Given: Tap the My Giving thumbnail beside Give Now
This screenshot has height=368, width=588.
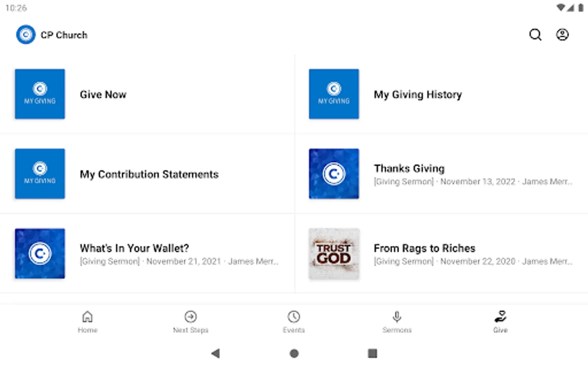Looking at the screenshot, I should 40,94.
